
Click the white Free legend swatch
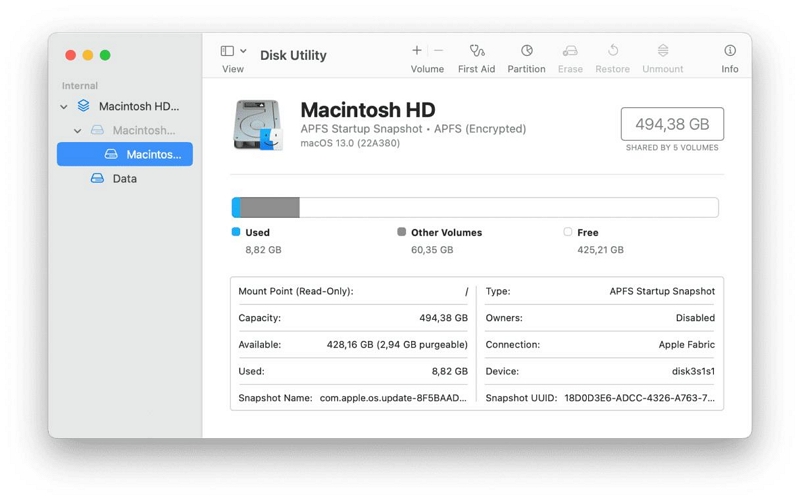(x=568, y=232)
